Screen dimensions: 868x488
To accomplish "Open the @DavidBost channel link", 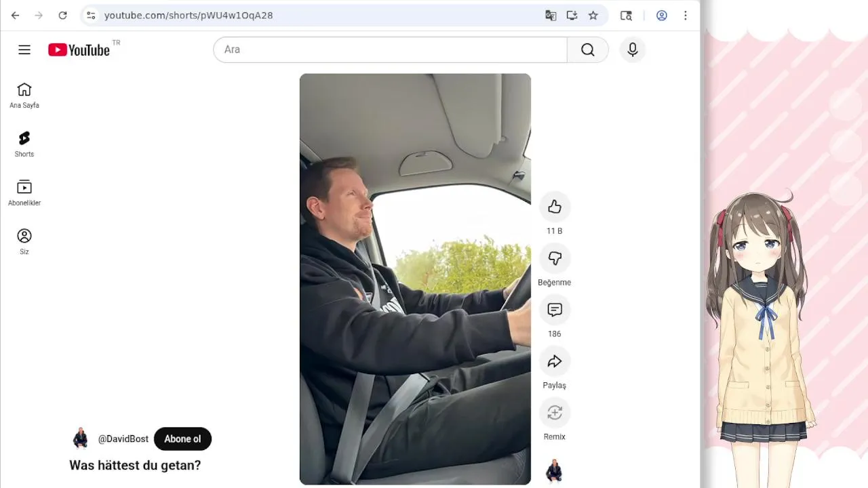I will (123, 439).
